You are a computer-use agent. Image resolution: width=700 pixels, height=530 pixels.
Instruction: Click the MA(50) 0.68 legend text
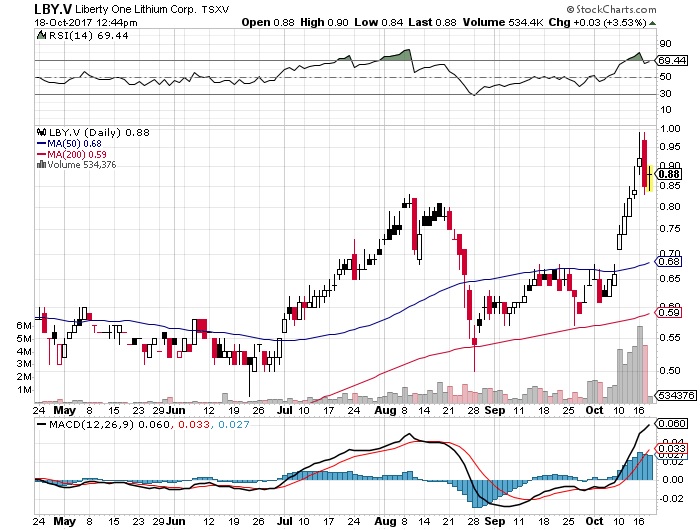(x=74, y=144)
